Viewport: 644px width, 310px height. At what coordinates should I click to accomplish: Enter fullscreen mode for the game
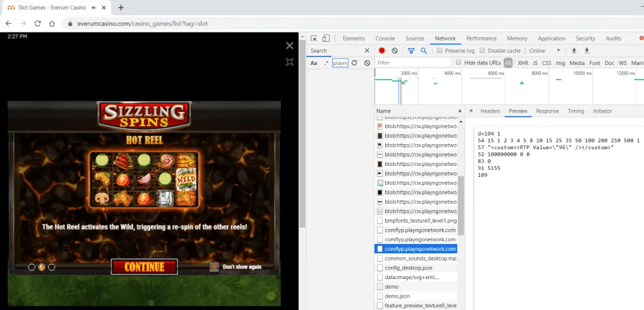290,62
